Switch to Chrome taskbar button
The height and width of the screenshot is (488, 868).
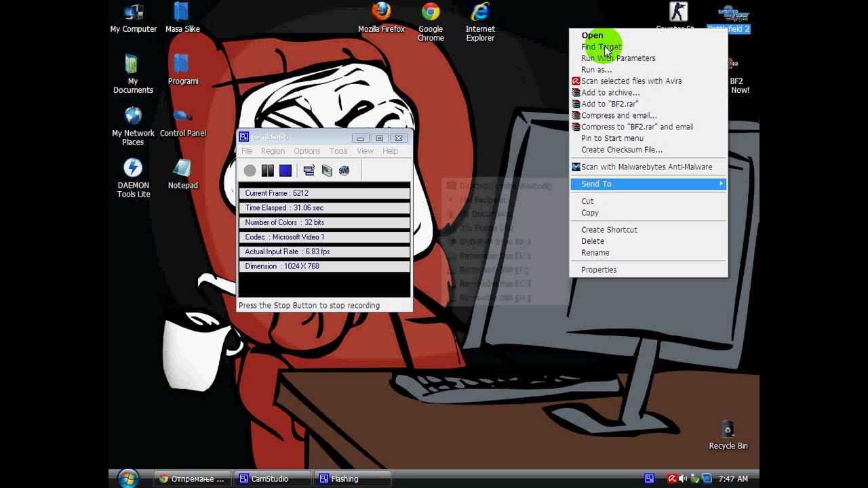pos(192,479)
